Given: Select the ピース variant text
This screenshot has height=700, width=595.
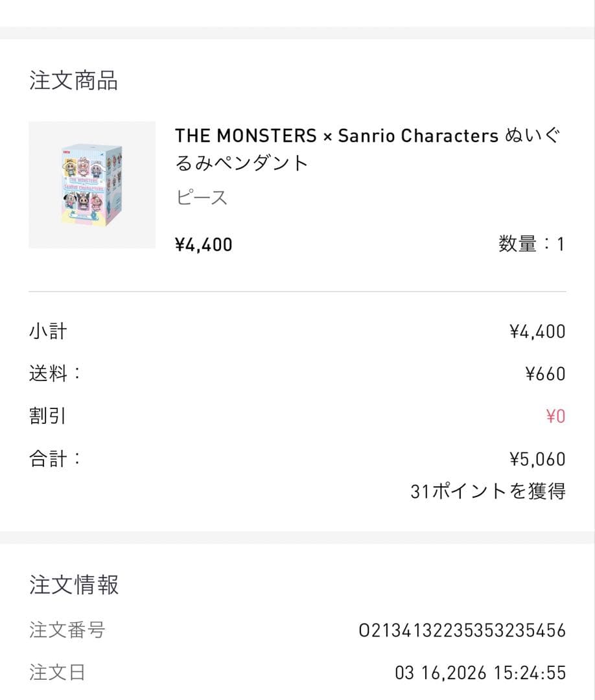Looking at the screenshot, I should point(202,197).
